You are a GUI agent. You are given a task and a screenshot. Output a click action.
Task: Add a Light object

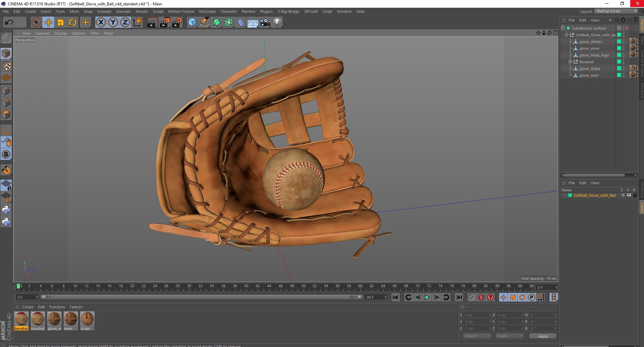pyautogui.click(x=277, y=23)
